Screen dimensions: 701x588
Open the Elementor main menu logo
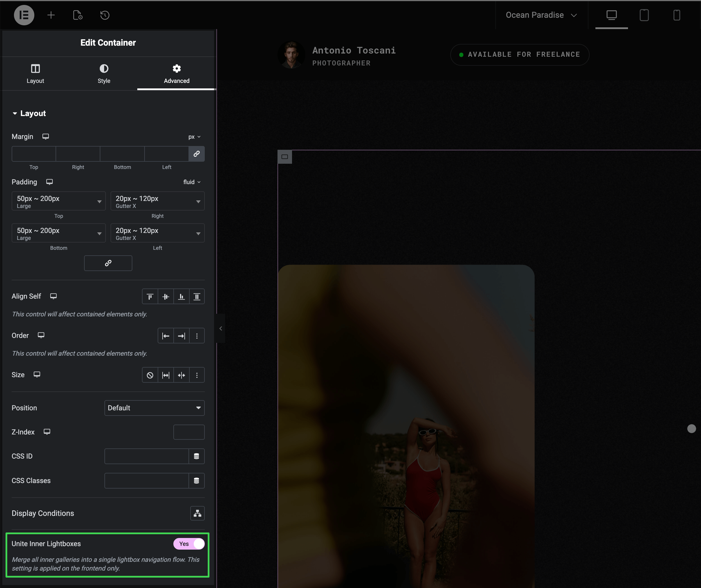pos(24,15)
